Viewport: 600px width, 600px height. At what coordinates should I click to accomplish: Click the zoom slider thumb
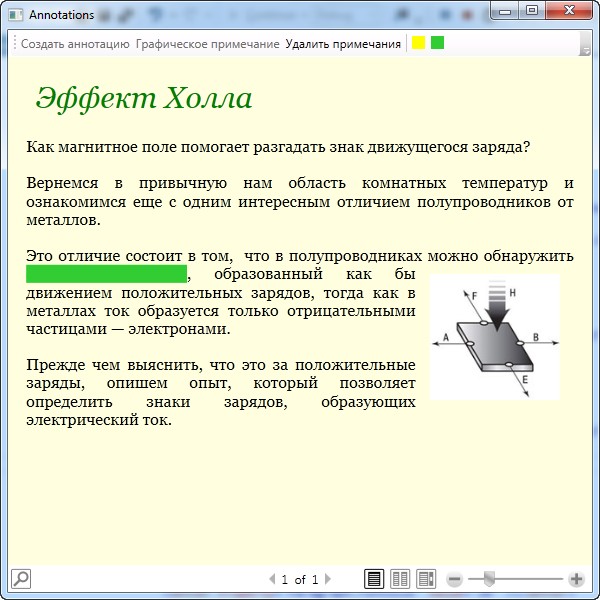coord(489,579)
